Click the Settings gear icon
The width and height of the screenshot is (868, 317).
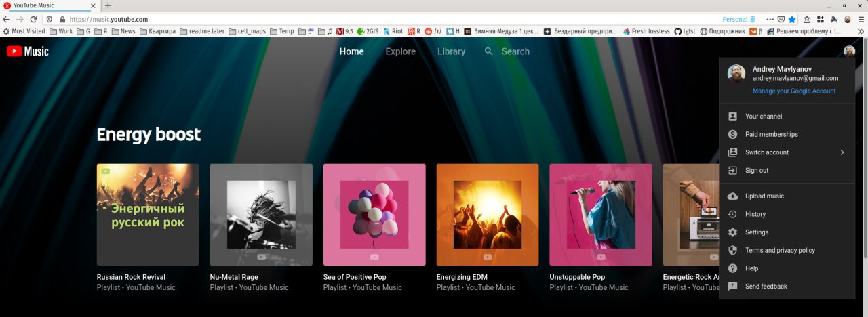pos(732,232)
